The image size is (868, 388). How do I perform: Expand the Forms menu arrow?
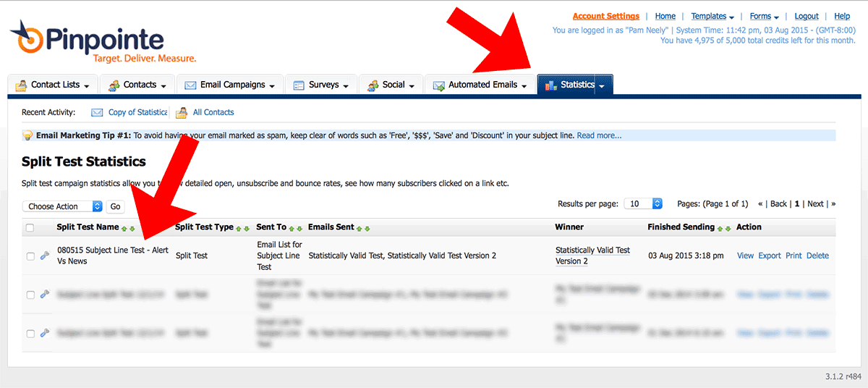776,17
